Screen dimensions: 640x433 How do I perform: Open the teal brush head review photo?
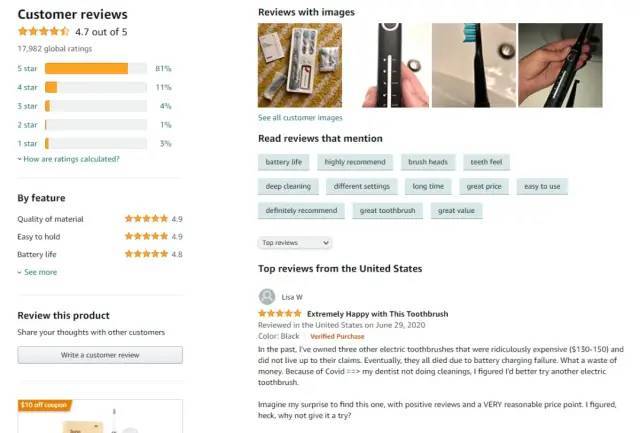pos(473,65)
